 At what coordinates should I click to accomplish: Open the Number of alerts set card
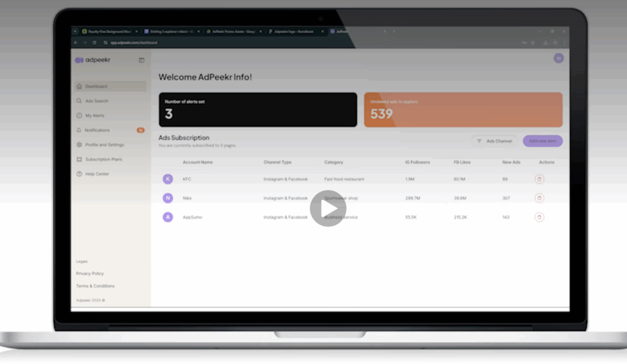(x=258, y=110)
